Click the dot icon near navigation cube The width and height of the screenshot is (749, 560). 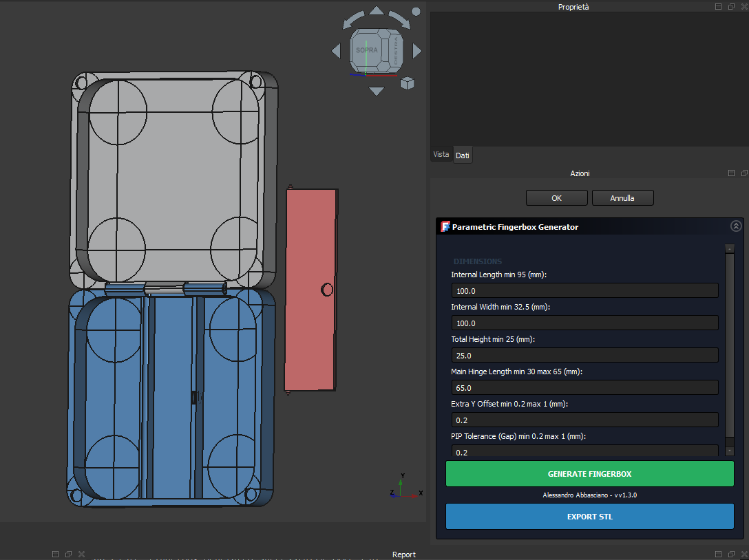416,12
